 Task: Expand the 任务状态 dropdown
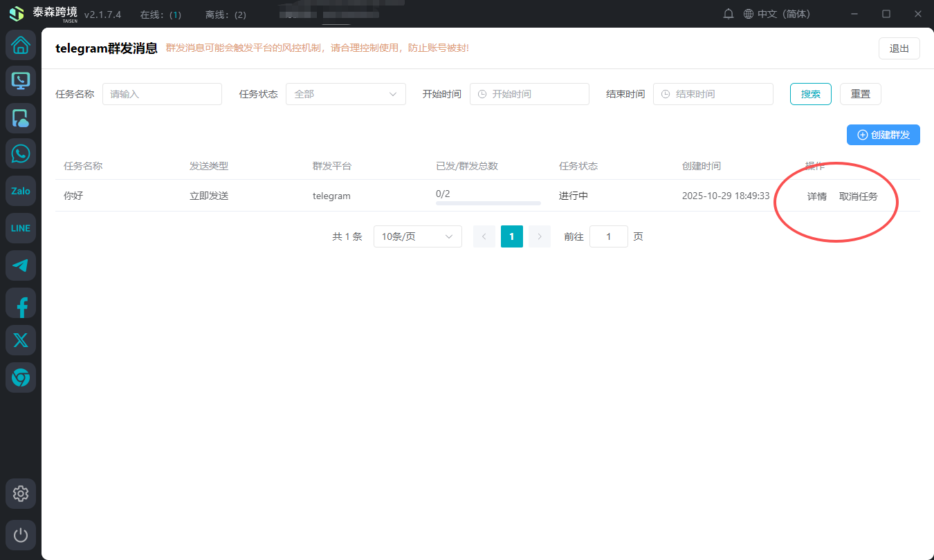[x=345, y=94]
